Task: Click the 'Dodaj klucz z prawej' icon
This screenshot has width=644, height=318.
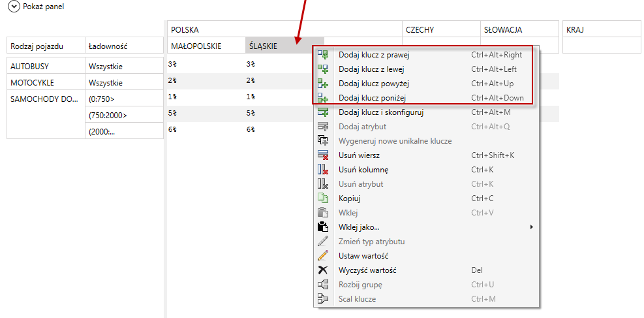Action: point(323,55)
